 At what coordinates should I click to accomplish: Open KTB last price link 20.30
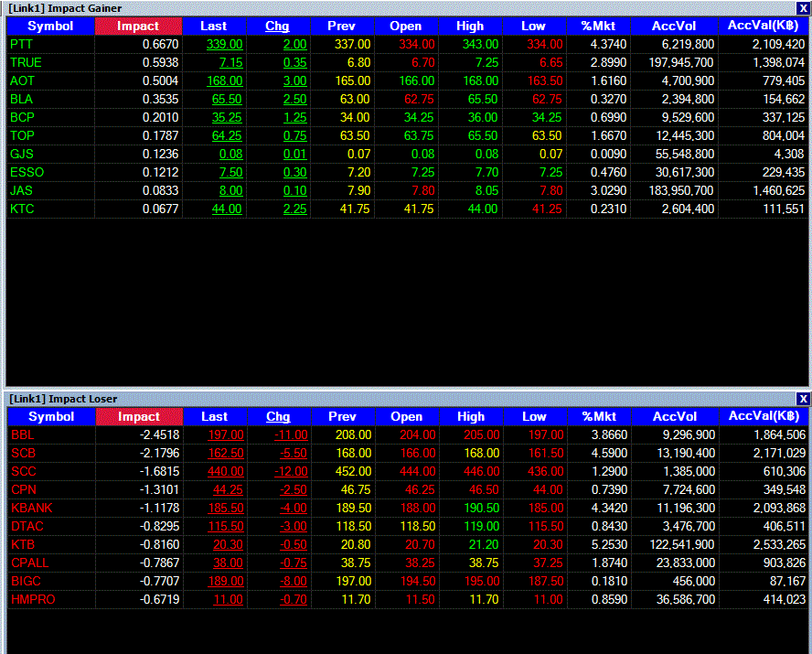tap(228, 545)
